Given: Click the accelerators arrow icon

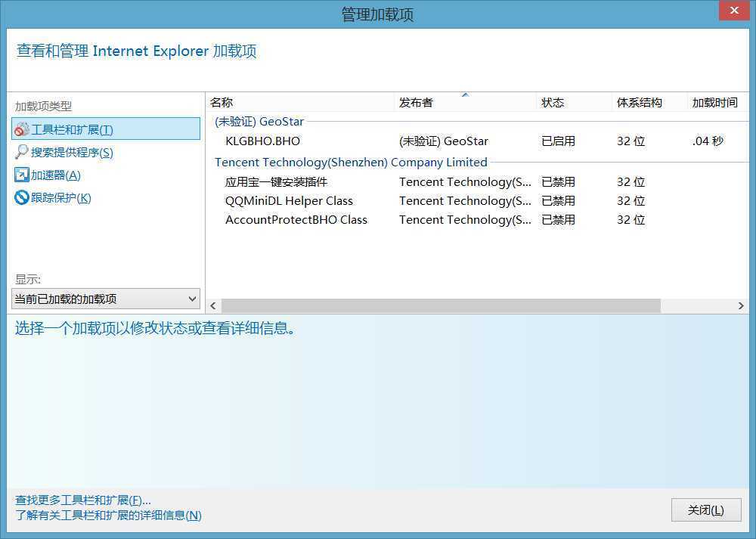Looking at the screenshot, I should [22, 175].
